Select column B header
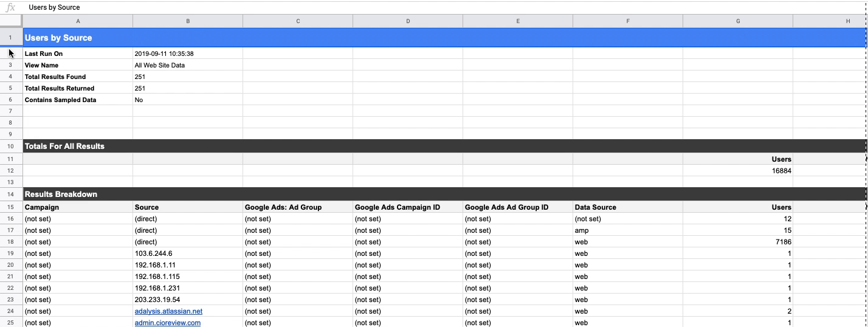 188,21
